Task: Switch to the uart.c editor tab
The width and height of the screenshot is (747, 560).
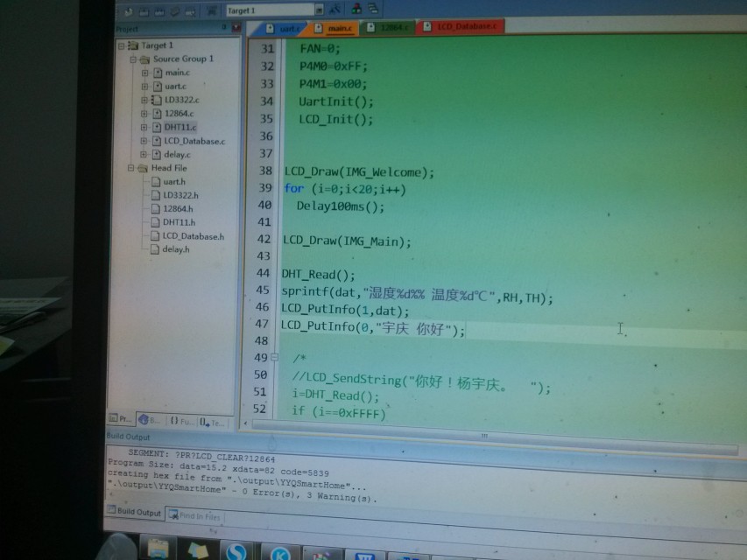Action: [286, 28]
